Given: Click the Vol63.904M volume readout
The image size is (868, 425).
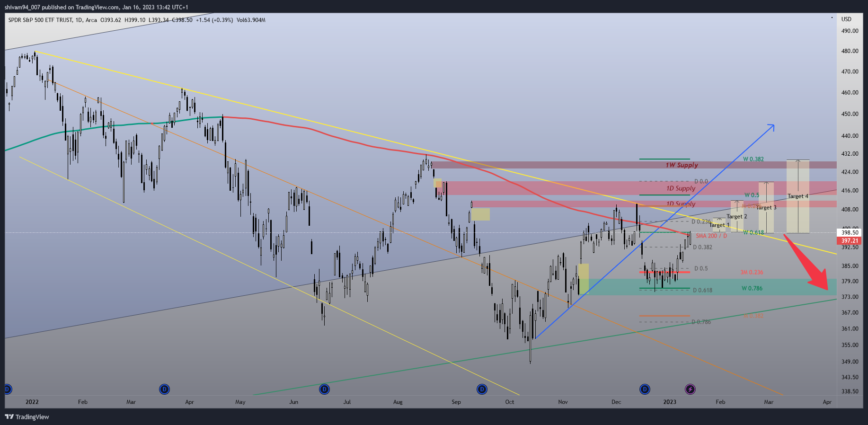Looking at the screenshot, I should click(x=251, y=20).
